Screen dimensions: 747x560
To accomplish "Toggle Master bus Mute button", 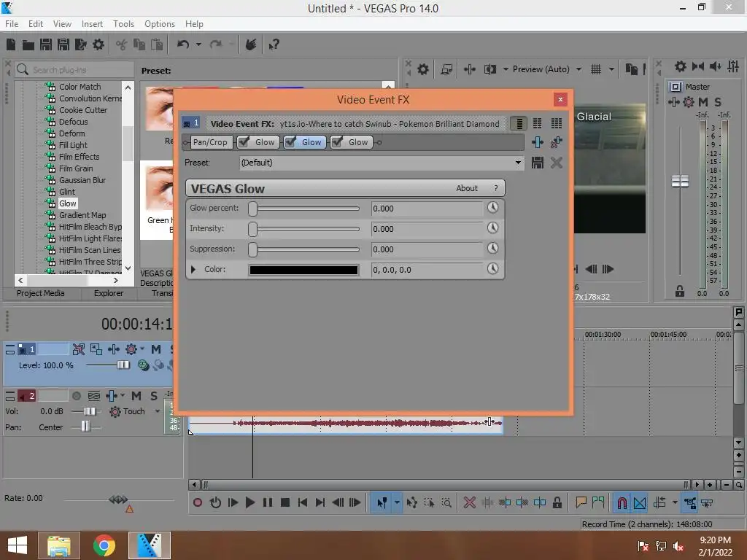I will tap(703, 102).
